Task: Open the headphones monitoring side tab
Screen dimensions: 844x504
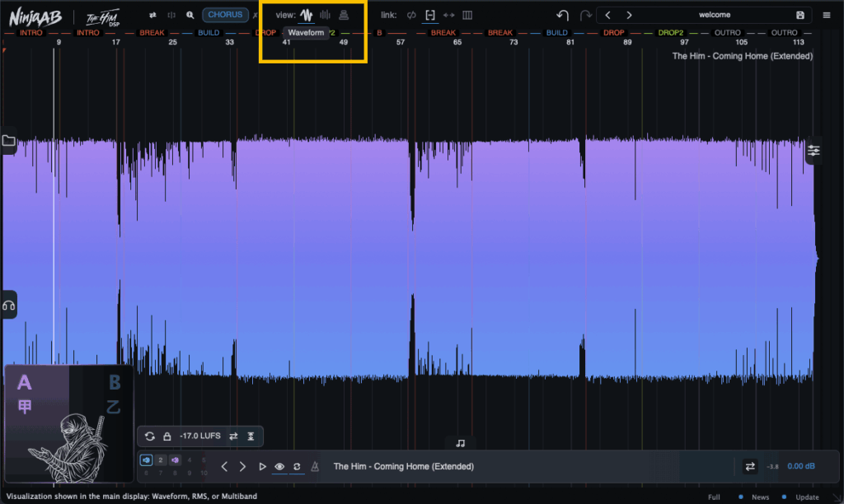Action: (x=8, y=306)
